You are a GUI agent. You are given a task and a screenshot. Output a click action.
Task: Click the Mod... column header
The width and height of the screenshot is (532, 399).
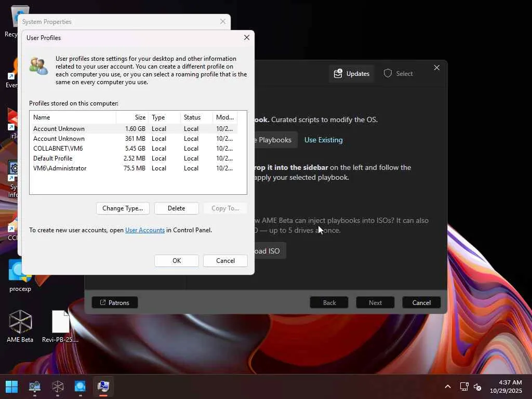coord(225,117)
